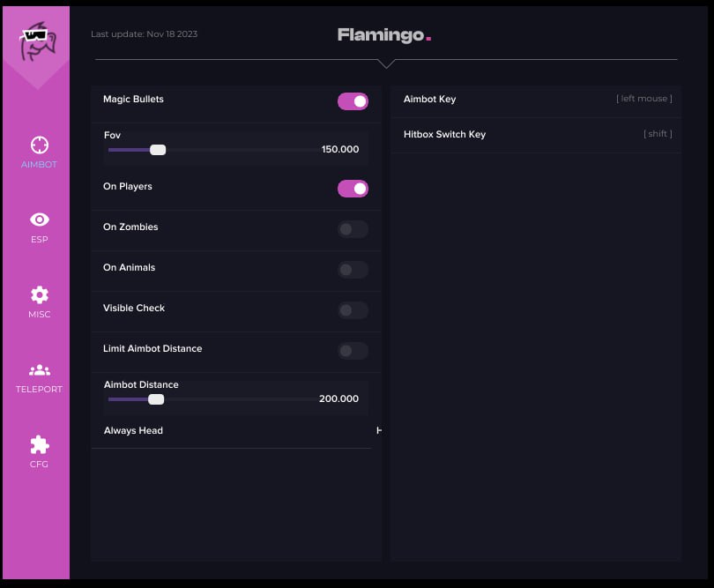Click the Flamingo logo with sunglasses
This screenshot has width=714, height=588.
tap(37, 41)
